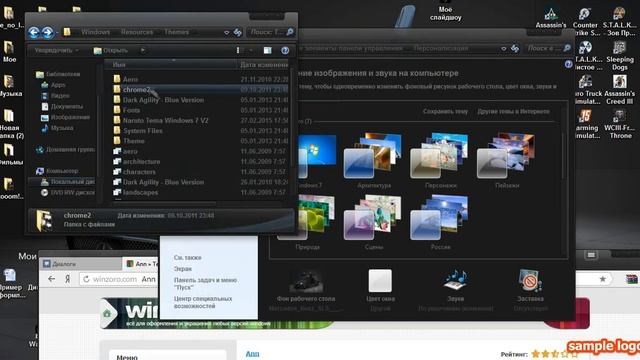Viewport: 640px width, 360px height.
Task: Open Фильмы folder on desktop
Action: point(9,154)
